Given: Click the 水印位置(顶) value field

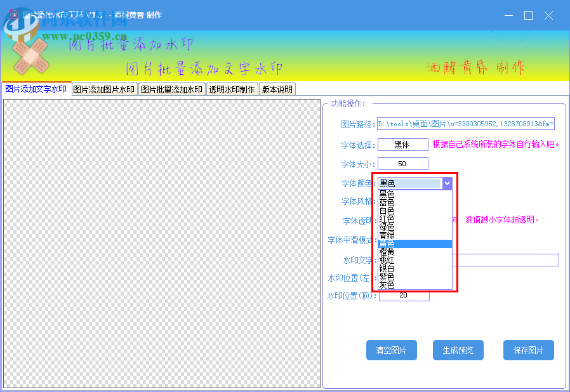Looking at the screenshot, I should click(x=404, y=294).
